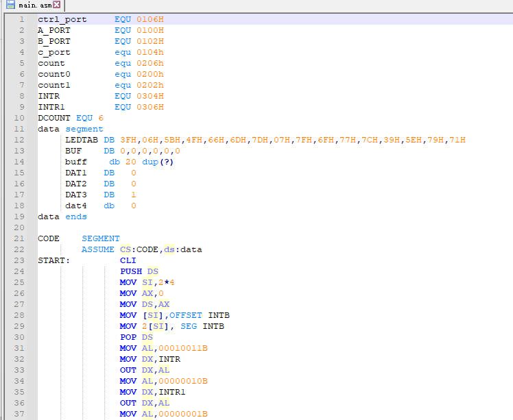Click line number 37 in the gutter
The width and height of the screenshot is (513, 420).
click(19, 414)
